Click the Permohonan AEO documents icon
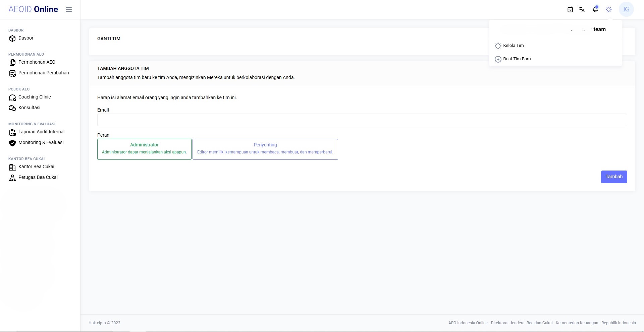This screenshot has width=644, height=332. tap(12, 63)
